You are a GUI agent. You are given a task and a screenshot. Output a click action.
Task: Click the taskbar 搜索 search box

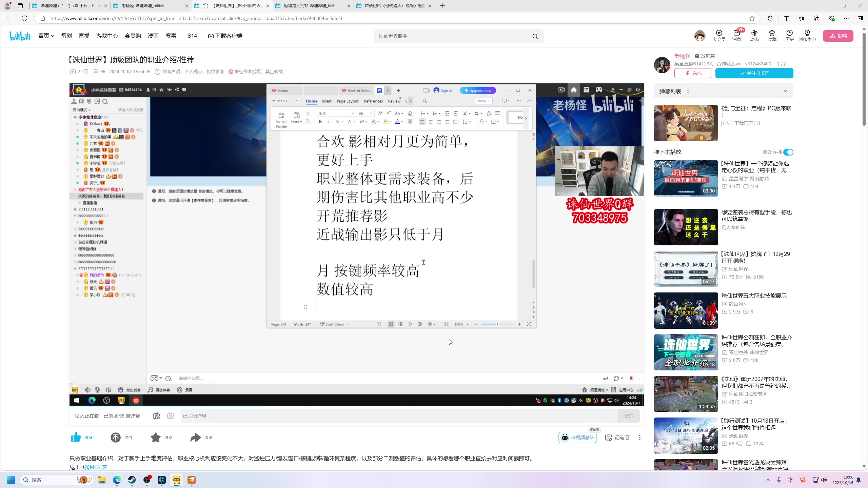57,480
